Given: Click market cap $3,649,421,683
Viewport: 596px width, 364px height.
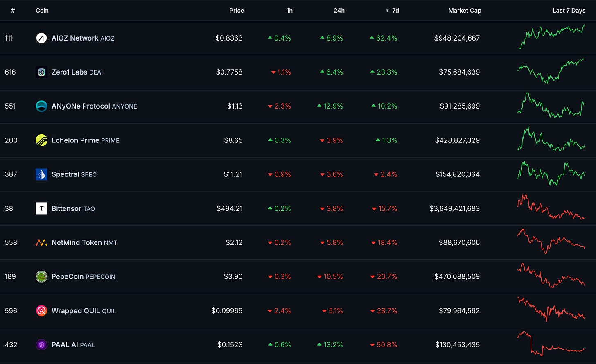Looking at the screenshot, I should (454, 208).
